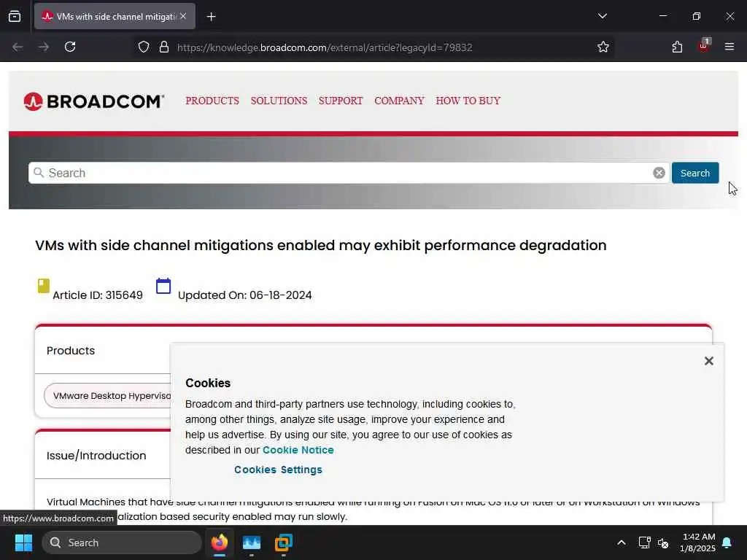Viewport: 747px width, 560px height.
Task: Clear the search field with X icon
Action: coord(659,173)
